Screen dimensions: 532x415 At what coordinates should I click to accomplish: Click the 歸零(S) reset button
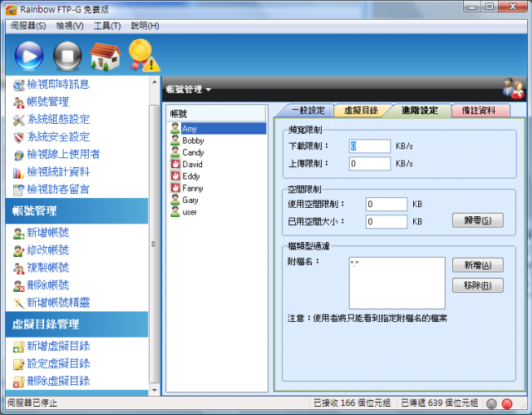(478, 220)
